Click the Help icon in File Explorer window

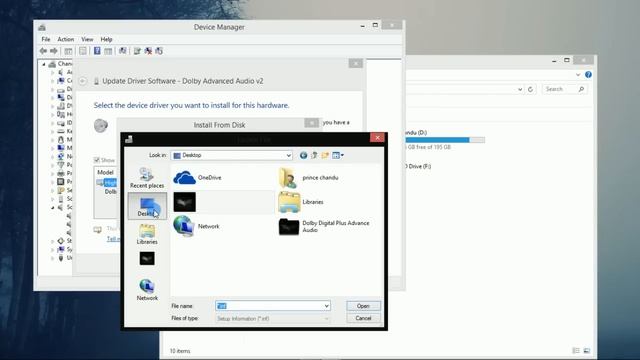click(588, 75)
